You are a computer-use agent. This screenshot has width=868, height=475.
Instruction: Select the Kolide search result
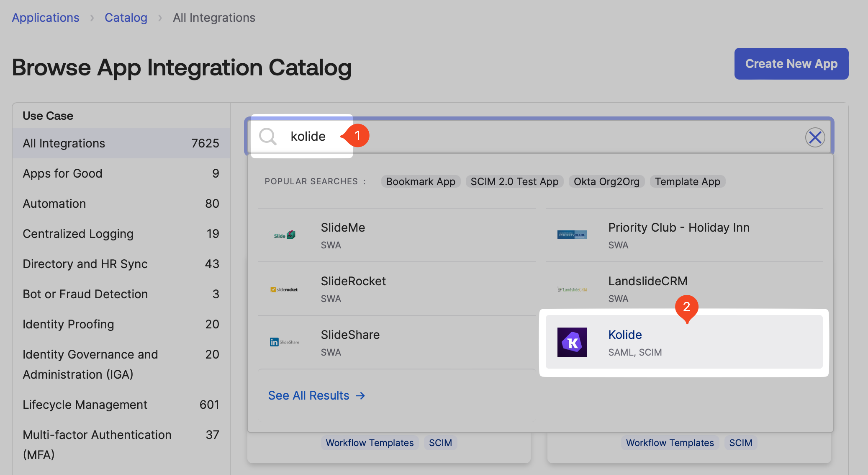684,342
